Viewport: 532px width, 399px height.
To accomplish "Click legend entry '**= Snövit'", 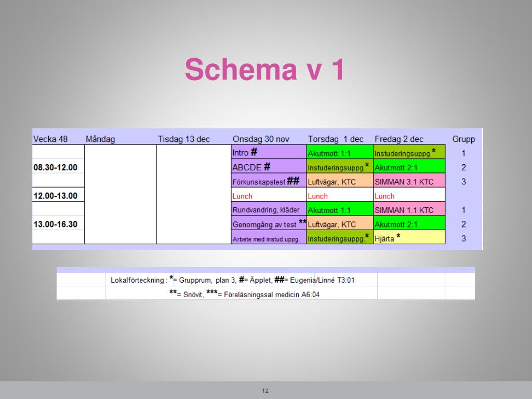I will (x=186, y=294).
